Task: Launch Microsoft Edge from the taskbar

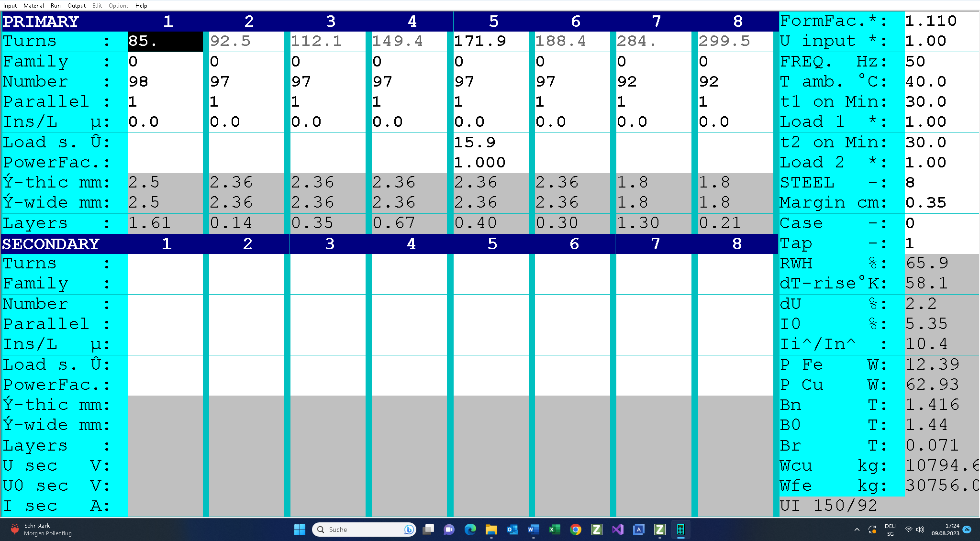Action: pyautogui.click(x=470, y=530)
